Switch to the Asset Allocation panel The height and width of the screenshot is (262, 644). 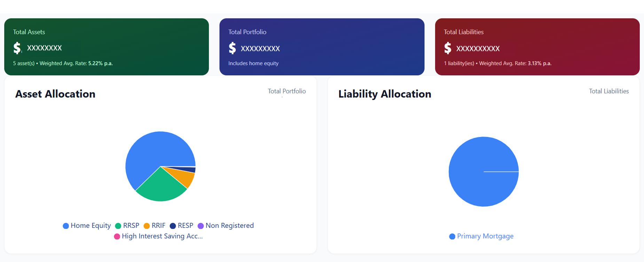click(x=55, y=94)
